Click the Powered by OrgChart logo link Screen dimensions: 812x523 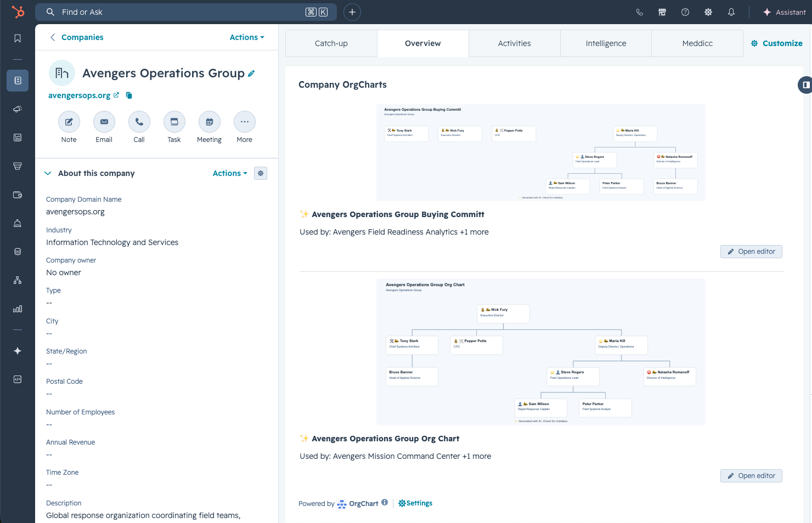point(358,504)
